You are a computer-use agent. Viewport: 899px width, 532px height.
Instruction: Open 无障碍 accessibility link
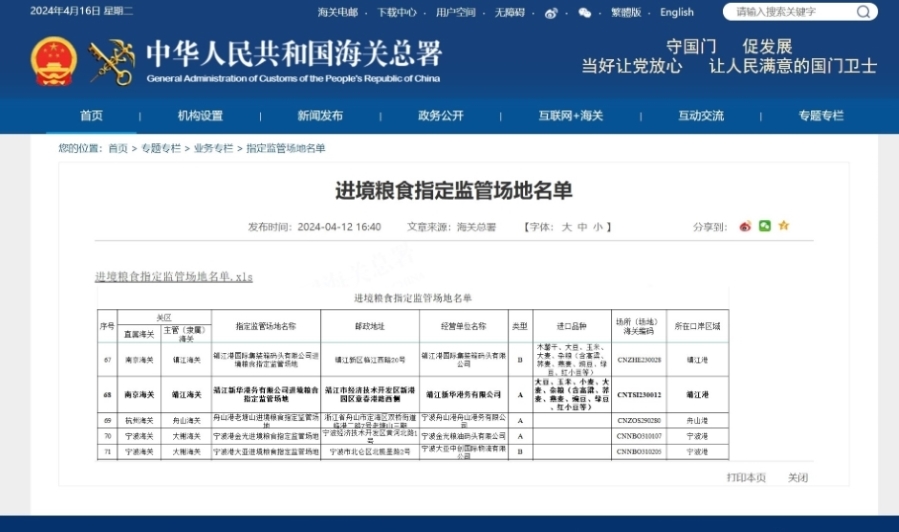coord(510,12)
